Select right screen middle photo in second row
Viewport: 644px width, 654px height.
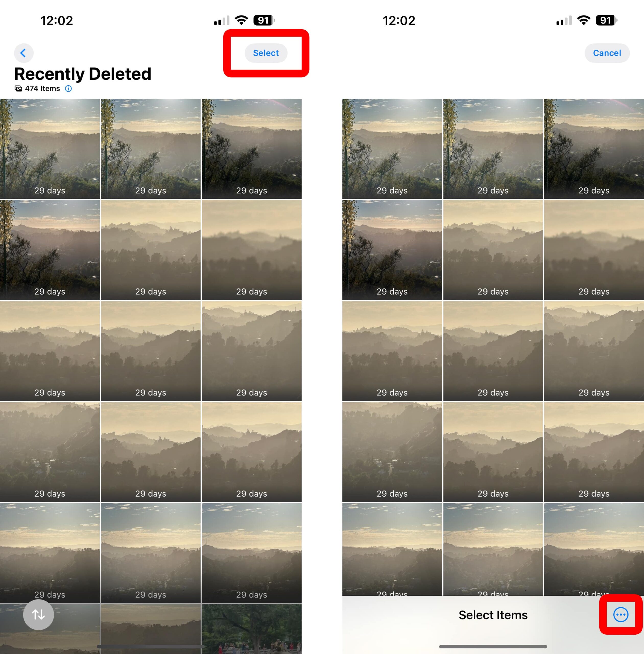[x=493, y=250]
